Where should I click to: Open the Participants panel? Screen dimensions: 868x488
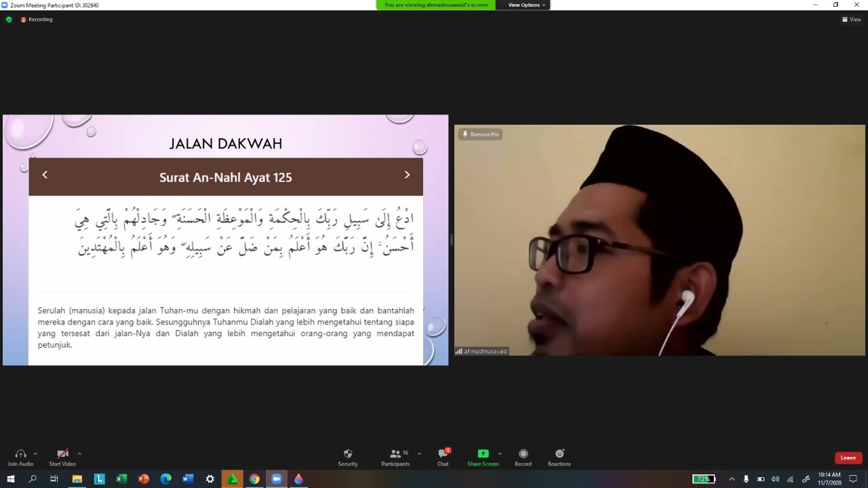point(395,455)
